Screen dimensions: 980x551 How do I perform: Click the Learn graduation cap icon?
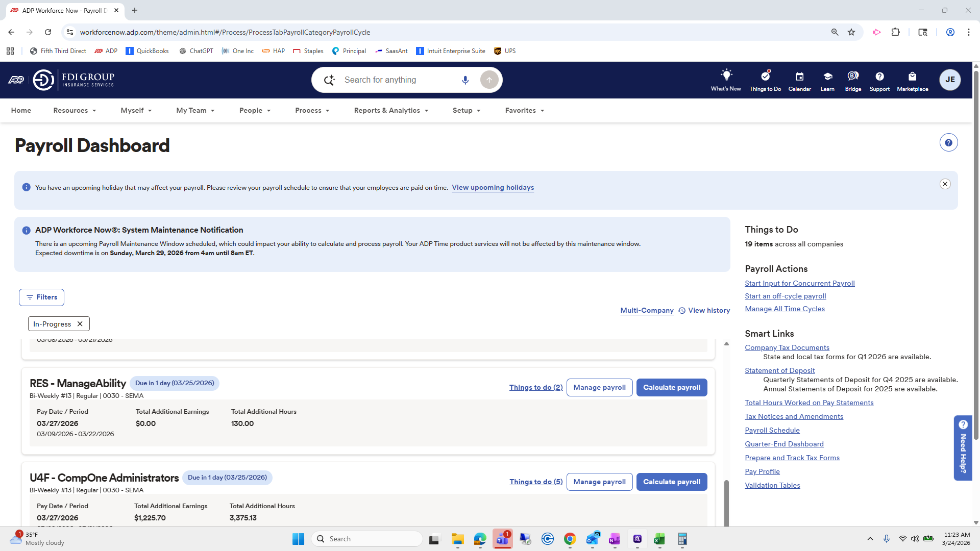coord(827,77)
